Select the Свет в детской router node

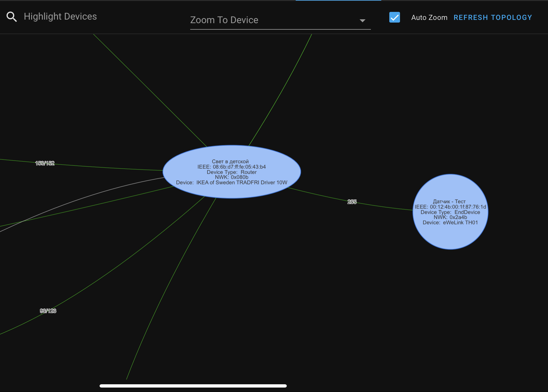point(232,172)
